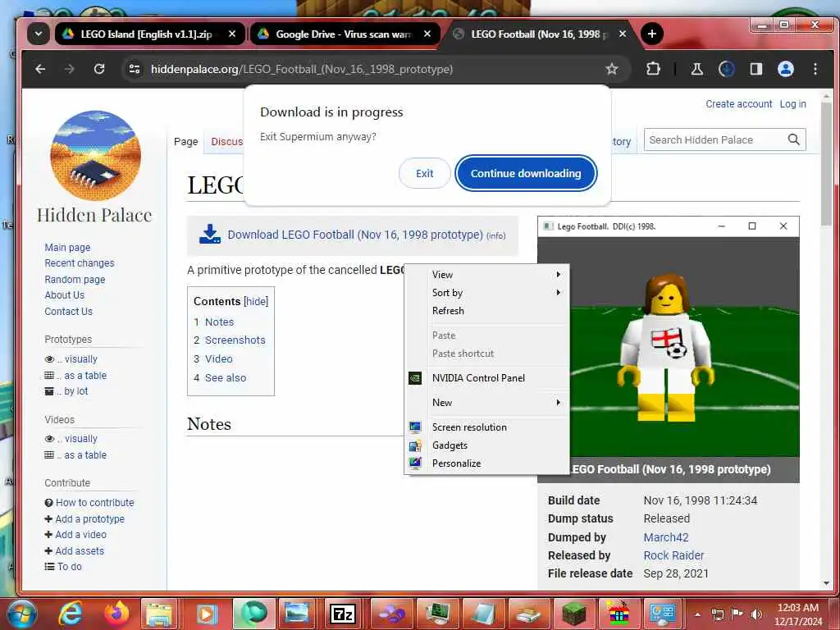This screenshot has width=840, height=630.
Task: Open the browser three-dot menu
Action: click(x=815, y=69)
